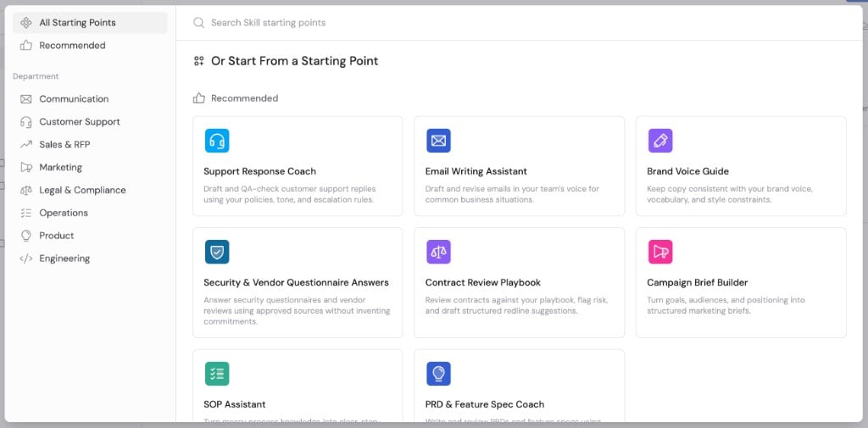
Task: Choose Operations department
Action: coord(90,213)
